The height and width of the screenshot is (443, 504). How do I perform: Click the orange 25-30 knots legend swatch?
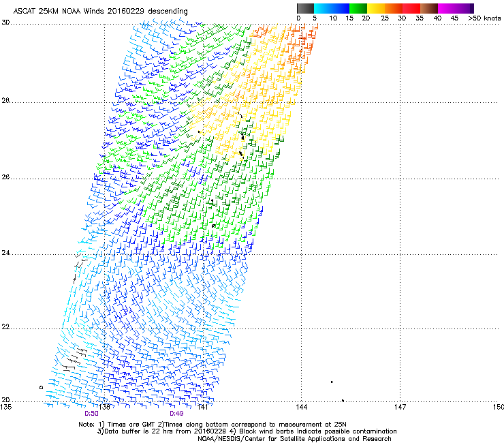click(x=394, y=8)
